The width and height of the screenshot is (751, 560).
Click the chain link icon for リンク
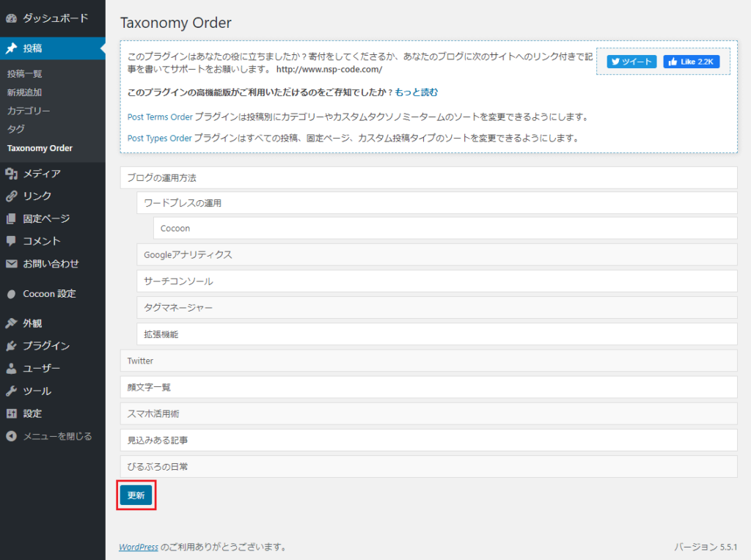pyautogui.click(x=12, y=196)
